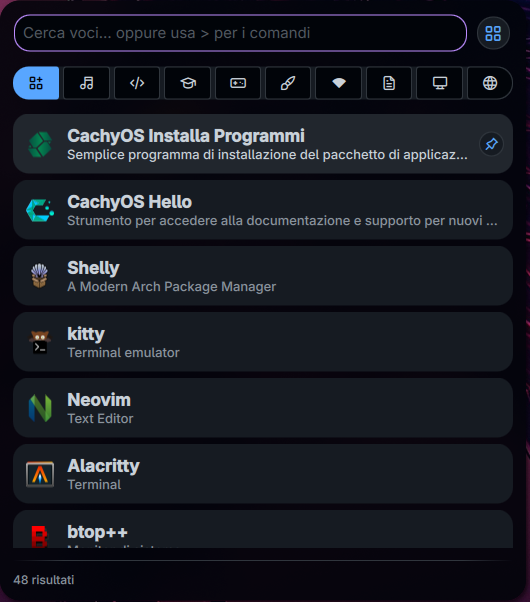The width and height of the screenshot is (530, 602).
Task: Launch Neovim text editor
Action: [x=263, y=408]
